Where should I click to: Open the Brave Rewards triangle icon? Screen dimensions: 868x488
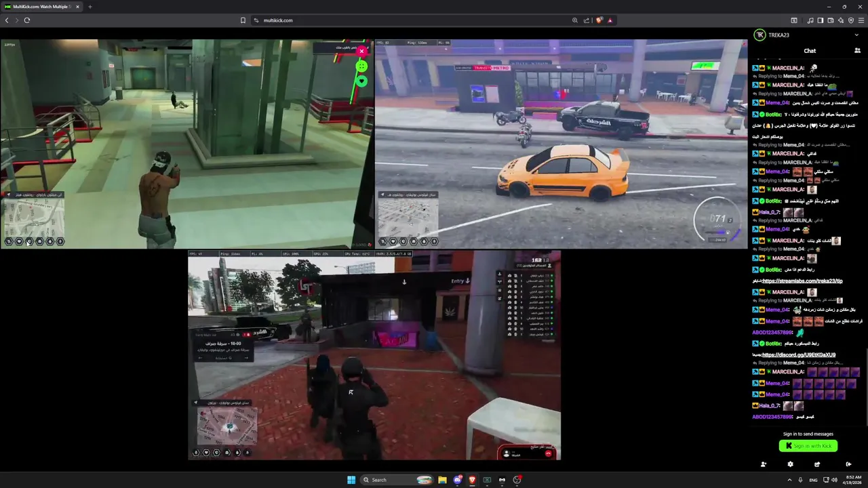coord(610,20)
